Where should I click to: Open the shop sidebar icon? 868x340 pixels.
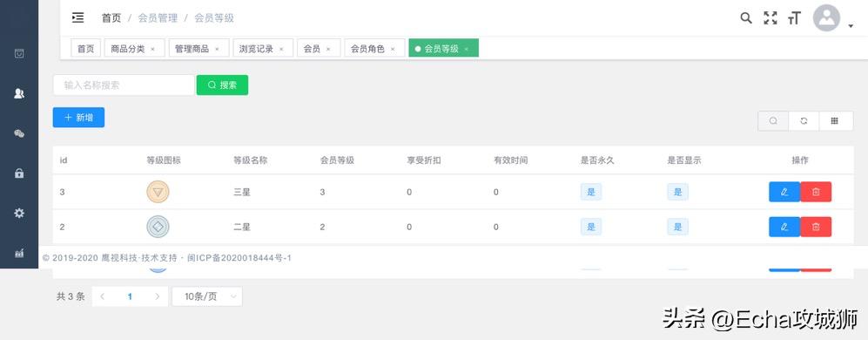tap(19, 54)
